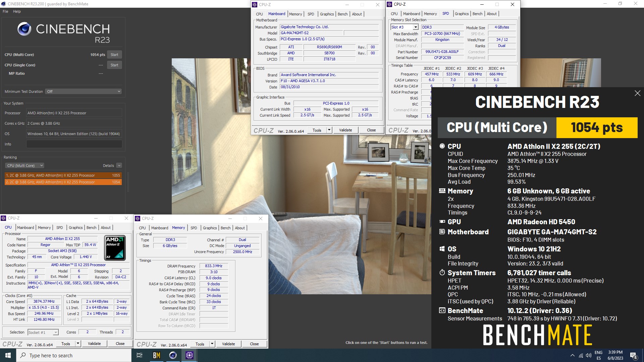Click the ENG ES language indicator
Image resolution: width=644 pixels, height=362 pixels.
(x=599, y=355)
